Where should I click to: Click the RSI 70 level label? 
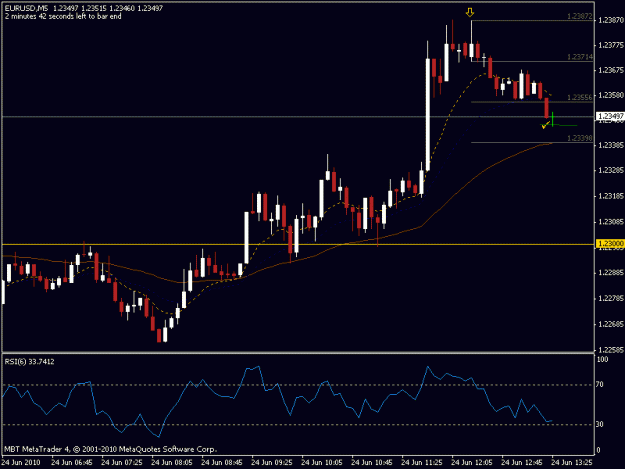(x=600, y=385)
